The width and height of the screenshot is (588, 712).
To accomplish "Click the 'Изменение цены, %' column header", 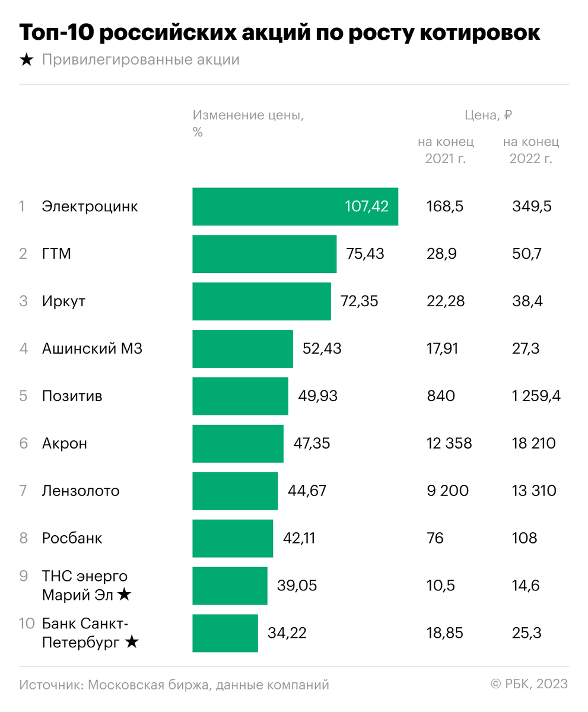I will [248, 123].
